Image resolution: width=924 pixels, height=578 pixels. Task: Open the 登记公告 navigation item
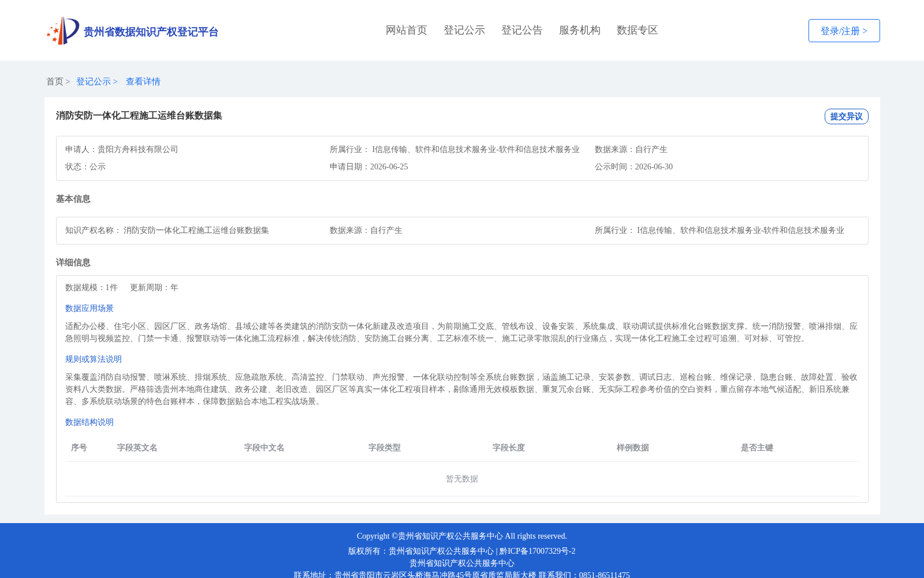click(522, 30)
